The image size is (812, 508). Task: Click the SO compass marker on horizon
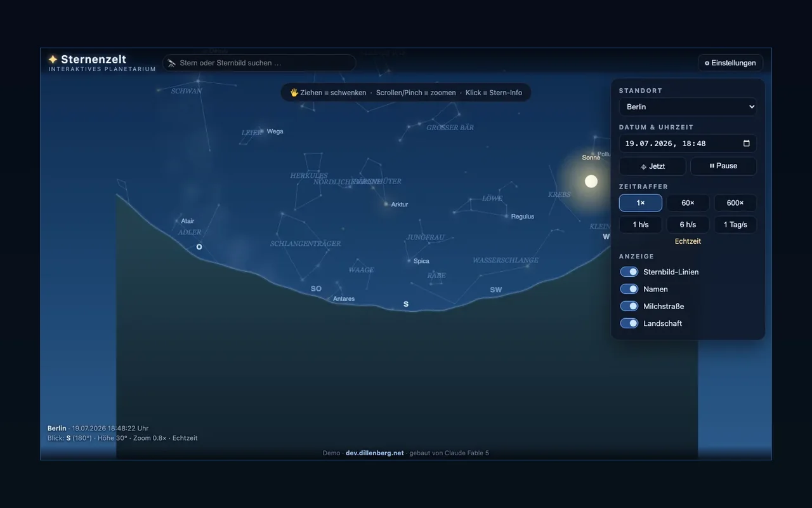click(316, 289)
